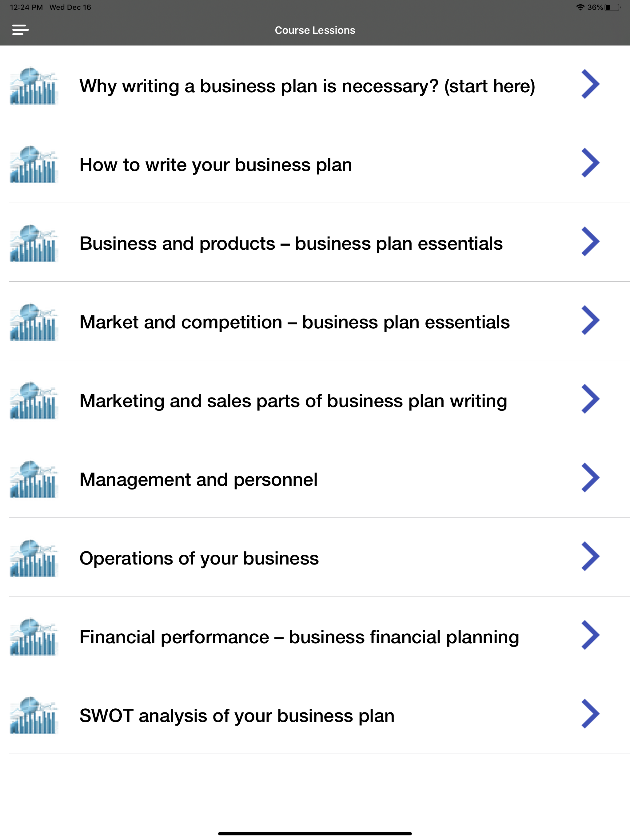Click chevron arrow for 'Financial performance' lesson
Screen dimensions: 630x840
(590, 635)
